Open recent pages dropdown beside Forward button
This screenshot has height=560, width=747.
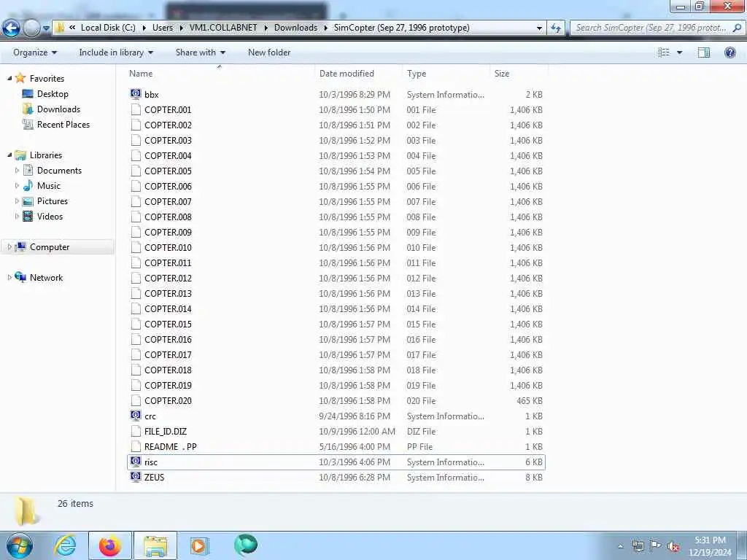pos(46,28)
